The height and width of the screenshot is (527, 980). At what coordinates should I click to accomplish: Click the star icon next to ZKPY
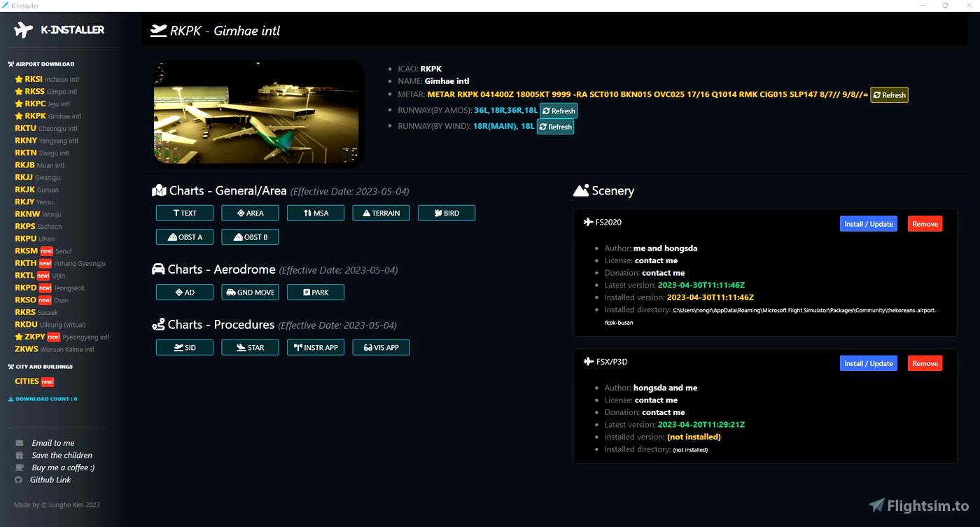19,337
